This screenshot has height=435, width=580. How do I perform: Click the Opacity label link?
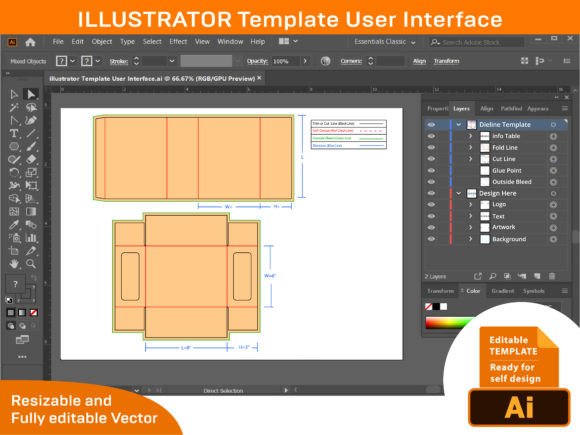(x=257, y=61)
